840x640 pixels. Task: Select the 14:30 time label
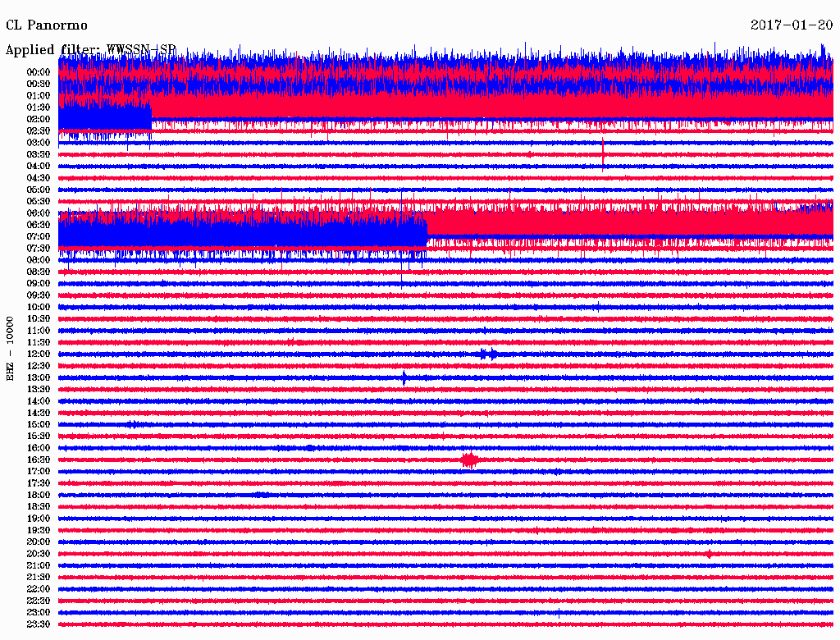pyautogui.click(x=39, y=413)
